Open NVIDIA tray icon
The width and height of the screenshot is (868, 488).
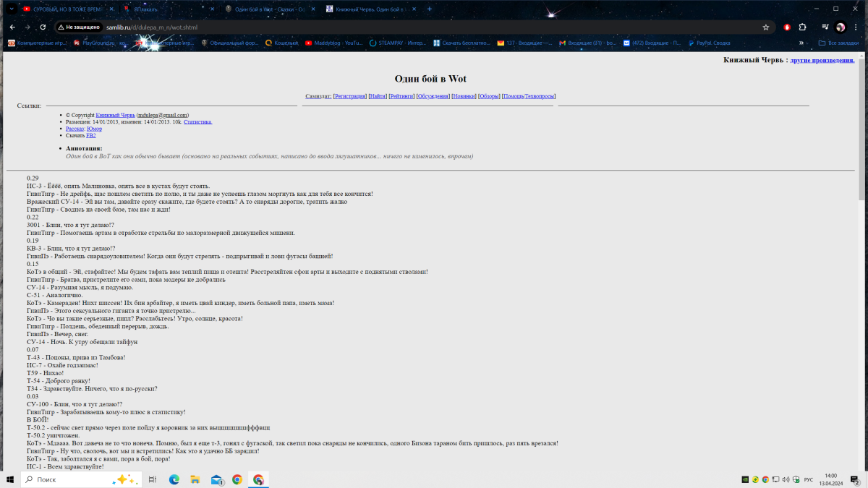[x=745, y=479]
